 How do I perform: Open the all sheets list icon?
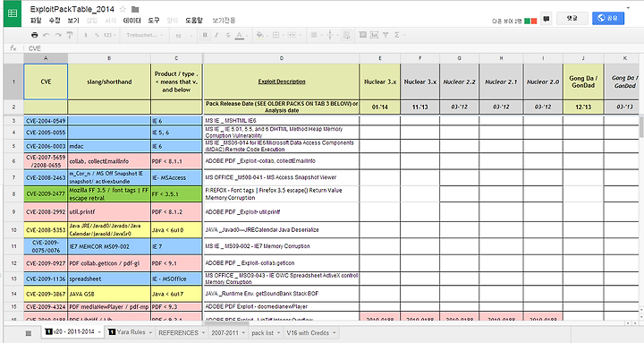29,333
